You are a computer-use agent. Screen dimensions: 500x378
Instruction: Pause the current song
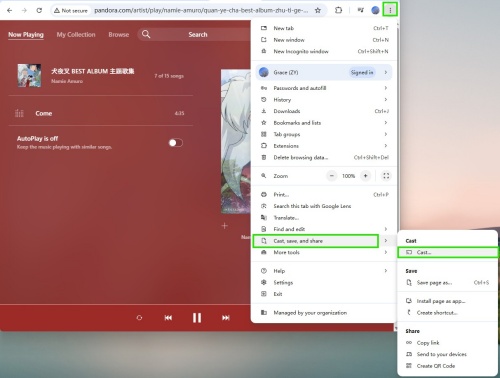[197, 318]
